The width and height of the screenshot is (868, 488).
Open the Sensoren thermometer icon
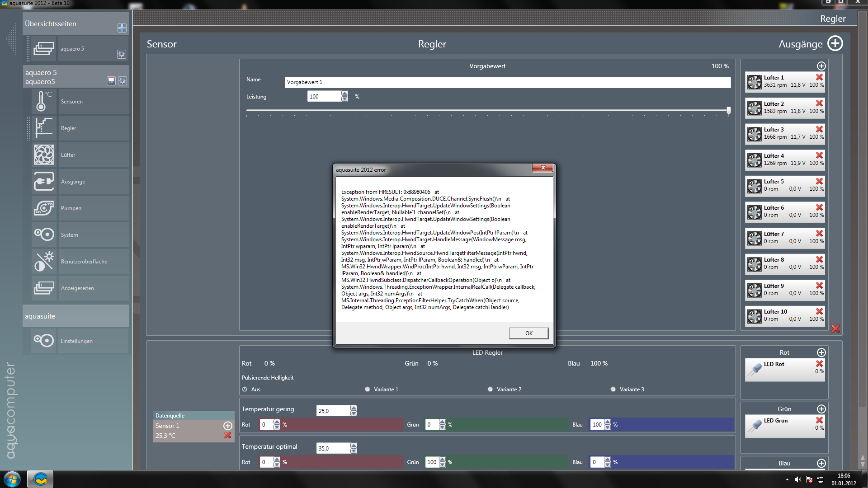43,101
